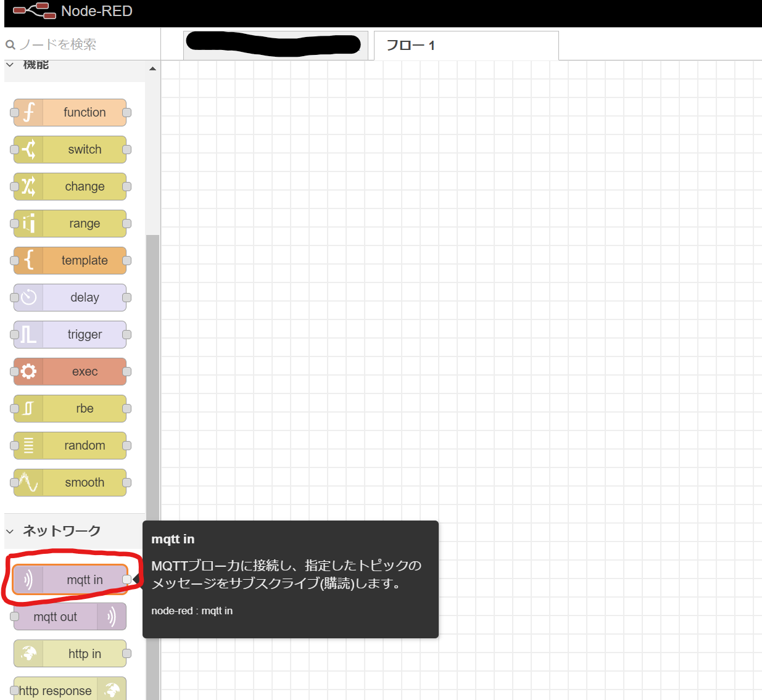Image resolution: width=762 pixels, height=700 pixels.
Task: Click the Node-RED logo icon
Action: click(x=35, y=10)
